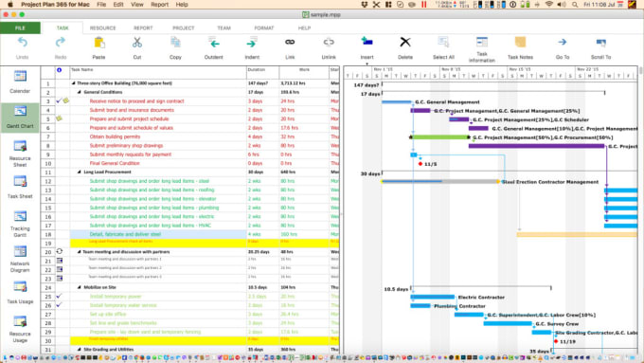
Task: Click the Link tasks icon
Action: tap(290, 48)
